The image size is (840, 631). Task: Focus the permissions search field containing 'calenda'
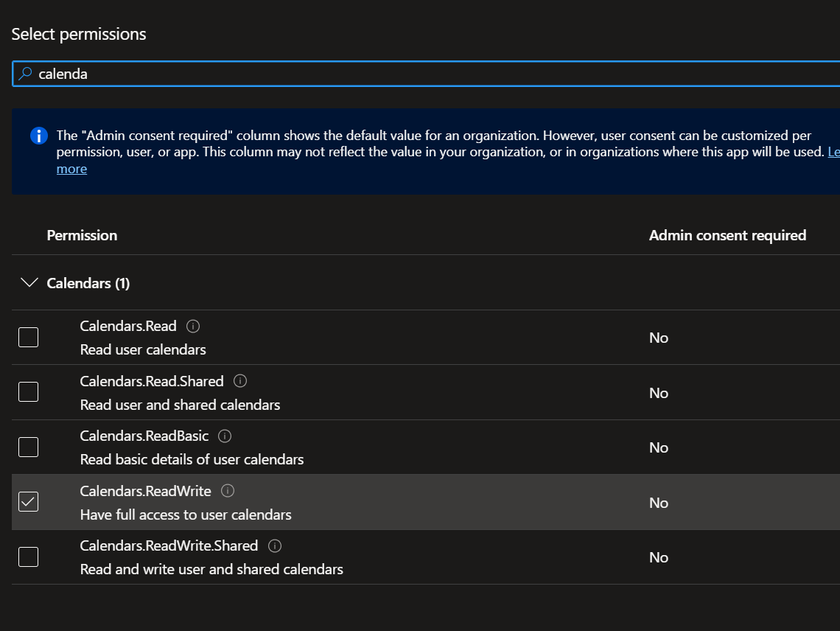coord(426,74)
